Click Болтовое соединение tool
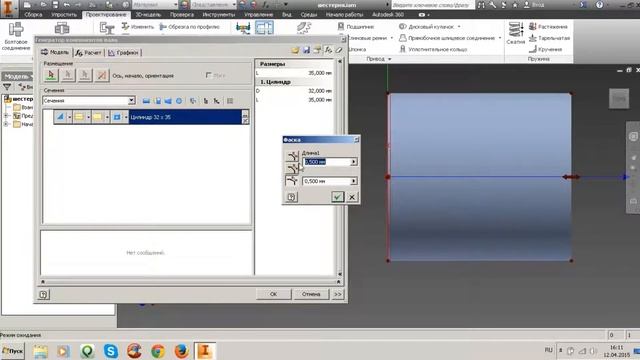This screenshot has height=360, width=640. (16, 36)
